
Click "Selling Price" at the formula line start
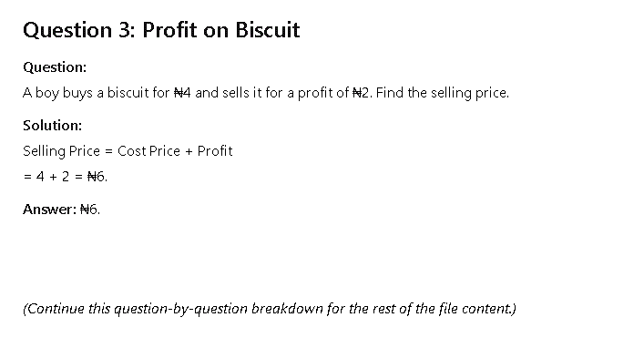click(62, 151)
